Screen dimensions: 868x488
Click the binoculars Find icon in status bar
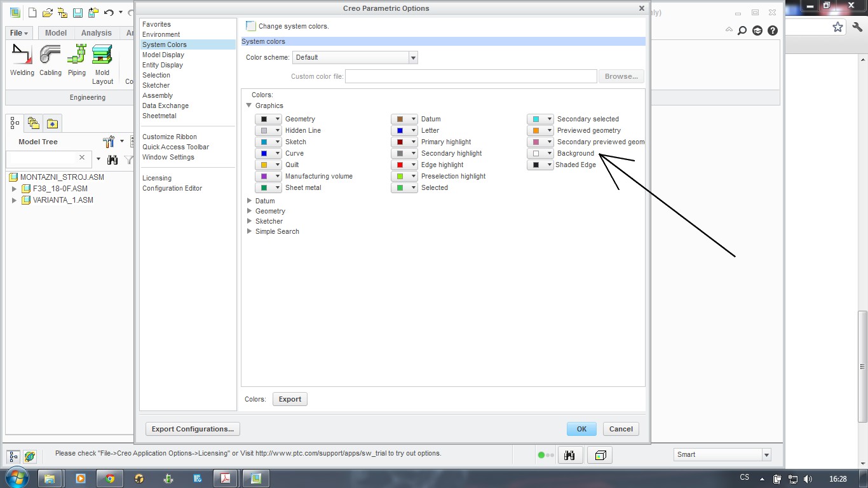(x=570, y=455)
